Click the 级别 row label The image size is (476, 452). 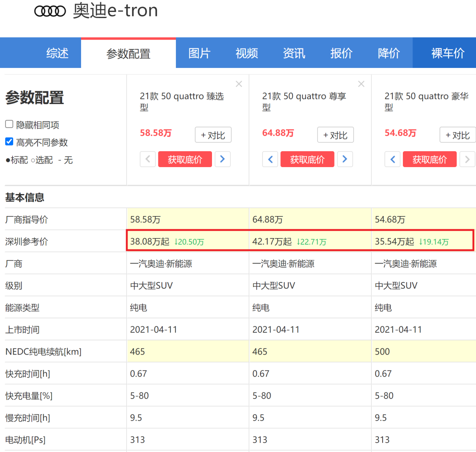pyautogui.click(x=14, y=286)
